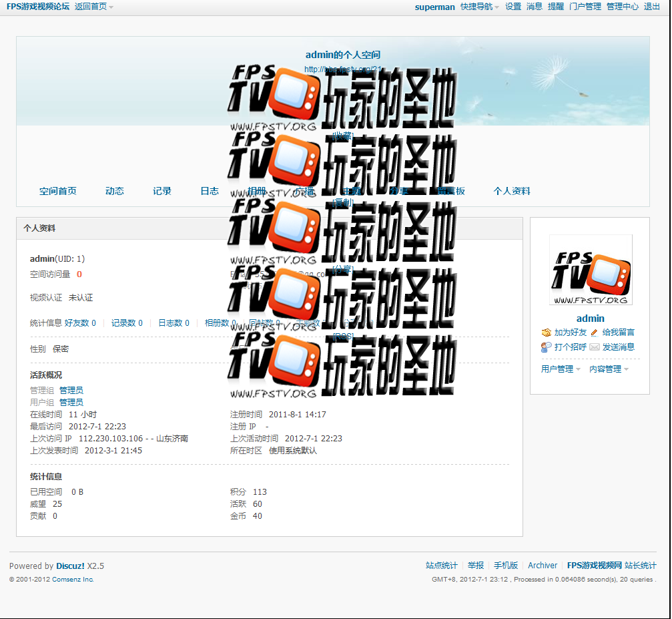Image resolution: width=672 pixels, height=619 pixels.
Task: Click the 注册时间 value 2011-8-1 14:17
Action: coord(298,415)
